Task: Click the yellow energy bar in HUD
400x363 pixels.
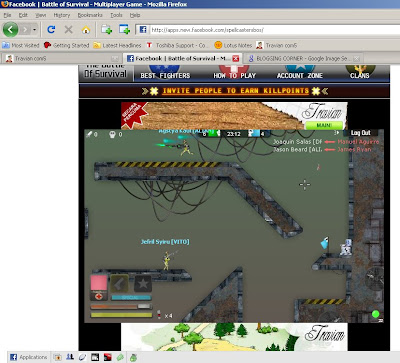Action: point(121,315)
